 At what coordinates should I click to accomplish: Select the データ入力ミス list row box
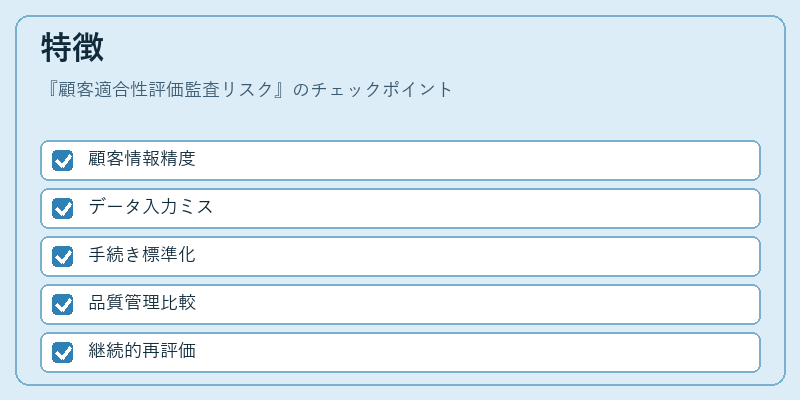pos(401,209)
